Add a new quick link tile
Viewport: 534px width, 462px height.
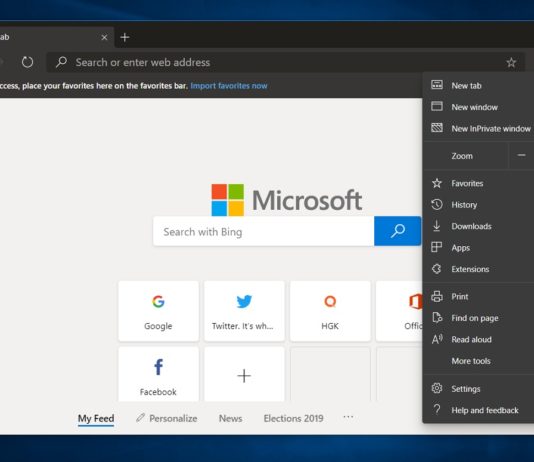click(244, 375)
